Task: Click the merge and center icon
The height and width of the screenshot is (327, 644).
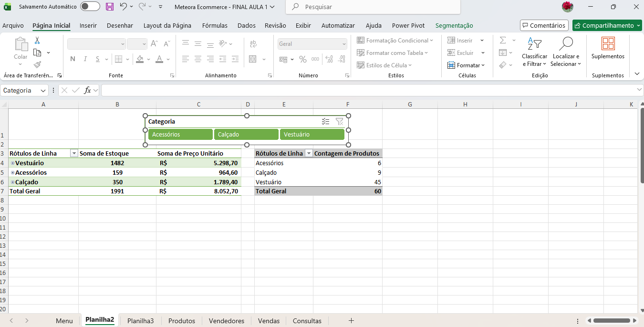Action: pyautogui.click(x=252, y=59)
